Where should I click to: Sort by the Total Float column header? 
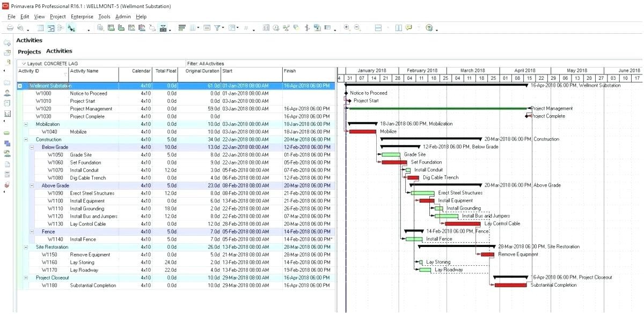tap(166, 71)
